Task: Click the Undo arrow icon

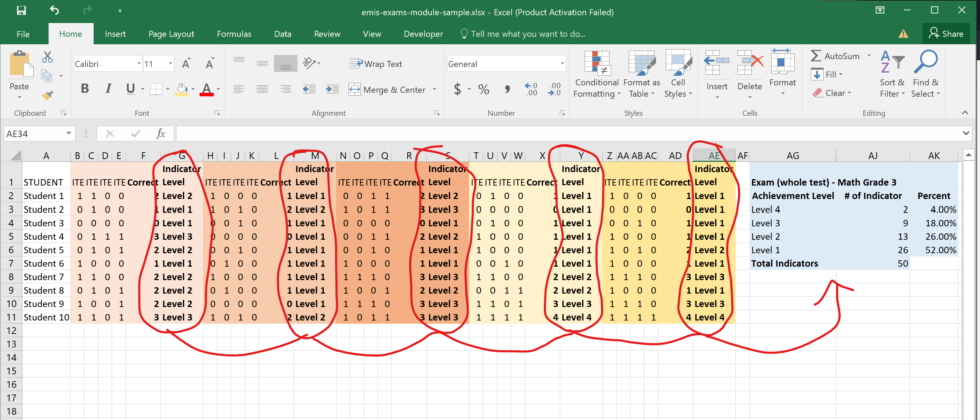Action: (x=54, y=11)
